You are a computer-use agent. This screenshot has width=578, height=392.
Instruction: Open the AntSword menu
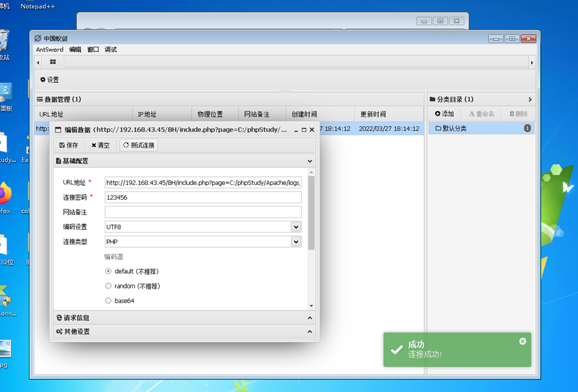[49, 49]
